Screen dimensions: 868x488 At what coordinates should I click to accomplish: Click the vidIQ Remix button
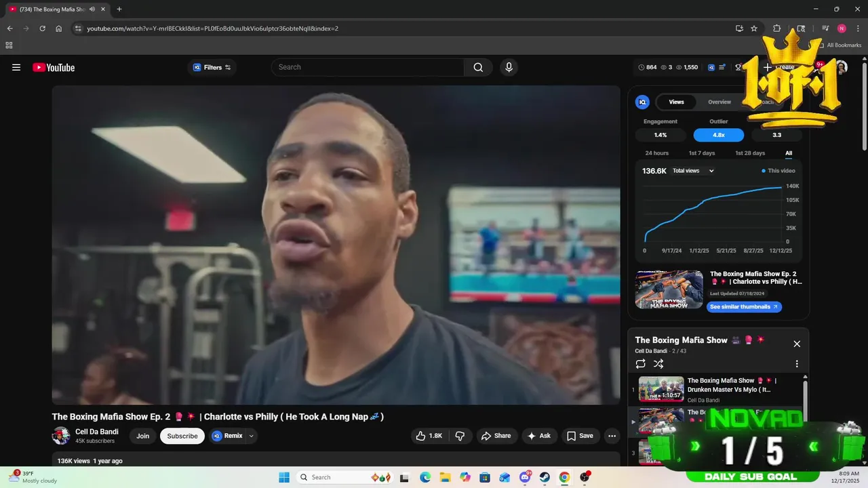(x=227, y=436)
